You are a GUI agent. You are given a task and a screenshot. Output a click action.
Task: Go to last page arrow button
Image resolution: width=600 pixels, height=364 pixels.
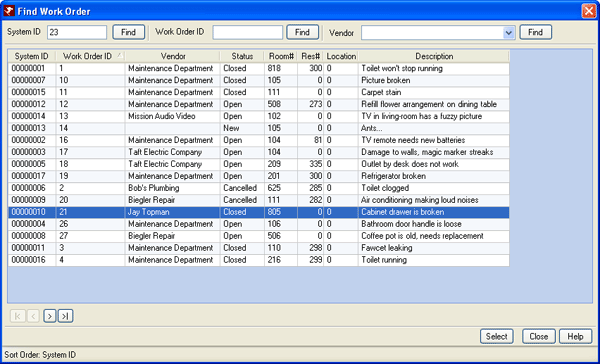65,316
